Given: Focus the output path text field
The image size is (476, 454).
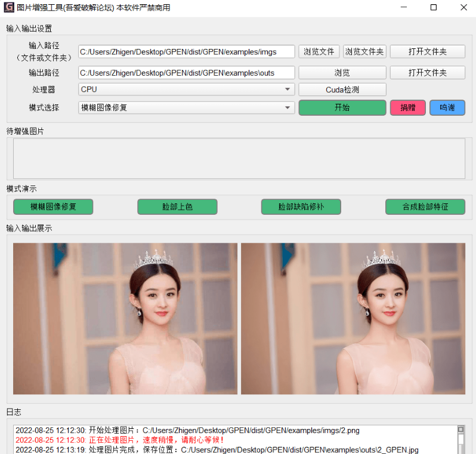Looking at the screenshot, I should click(x=186, y=73).
